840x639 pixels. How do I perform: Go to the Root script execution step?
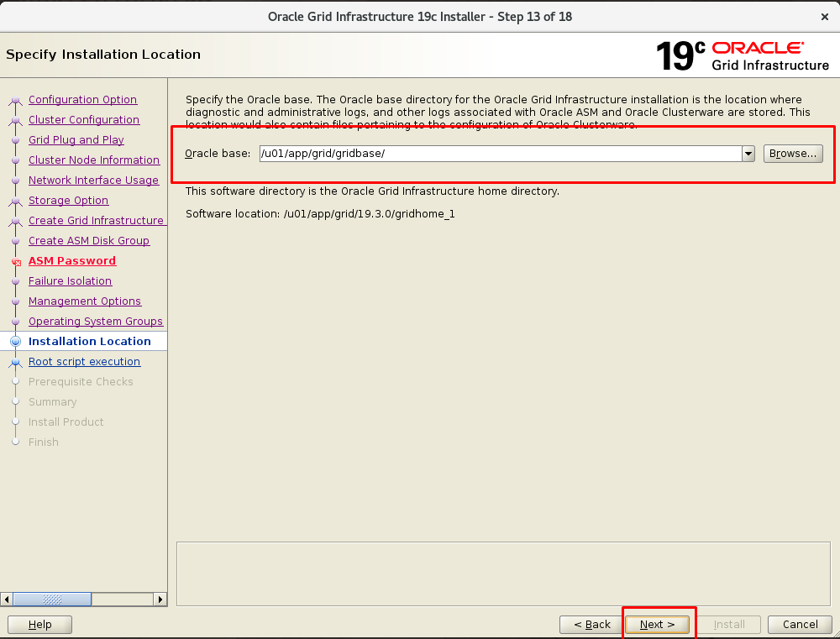[84, 362]
